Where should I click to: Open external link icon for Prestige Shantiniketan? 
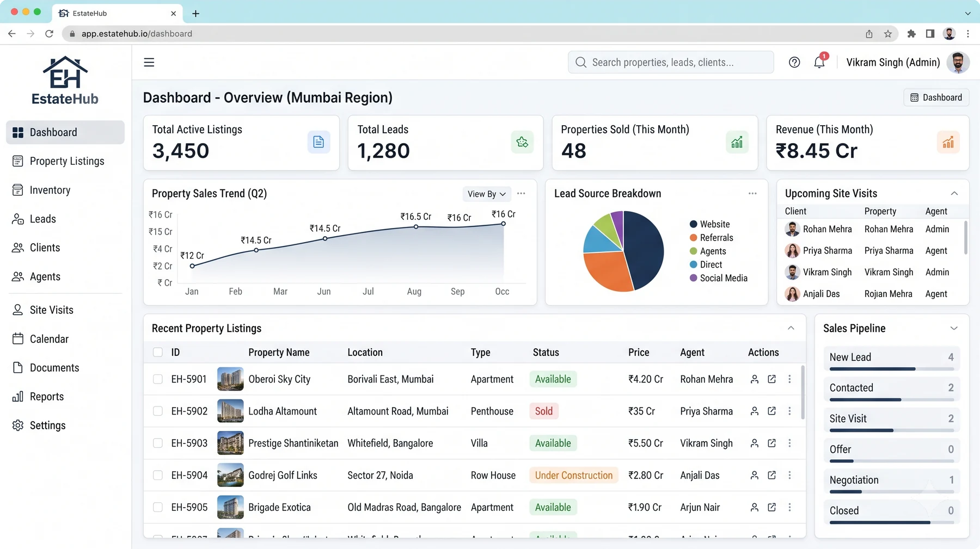point(771,443)
